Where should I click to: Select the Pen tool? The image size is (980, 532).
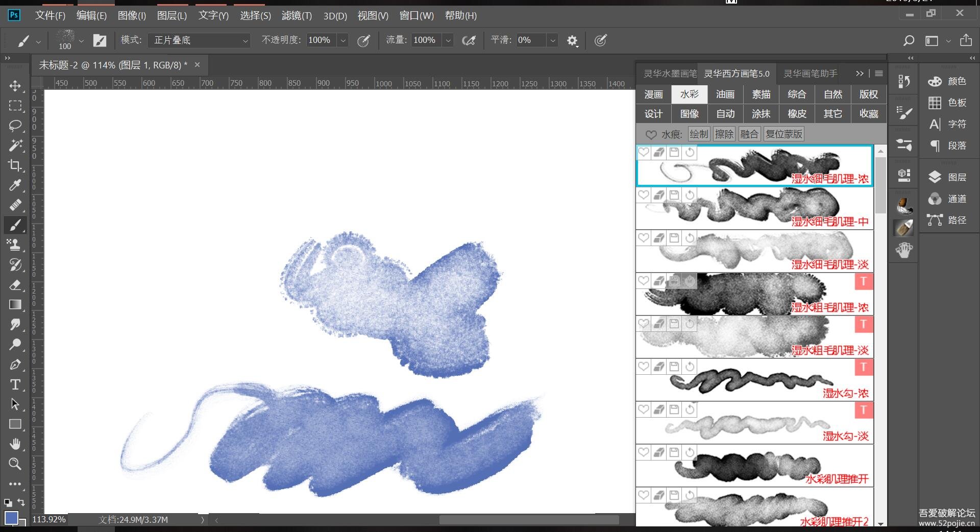(15, 364)
